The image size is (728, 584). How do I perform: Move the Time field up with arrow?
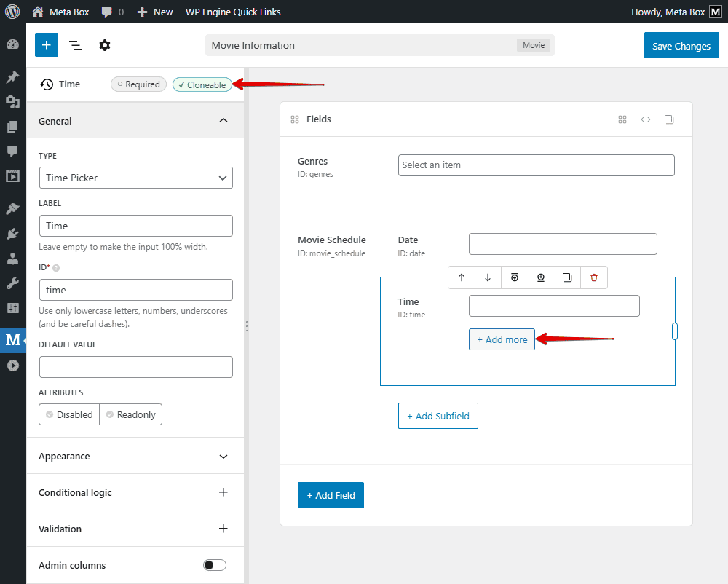tap(462, 277)
